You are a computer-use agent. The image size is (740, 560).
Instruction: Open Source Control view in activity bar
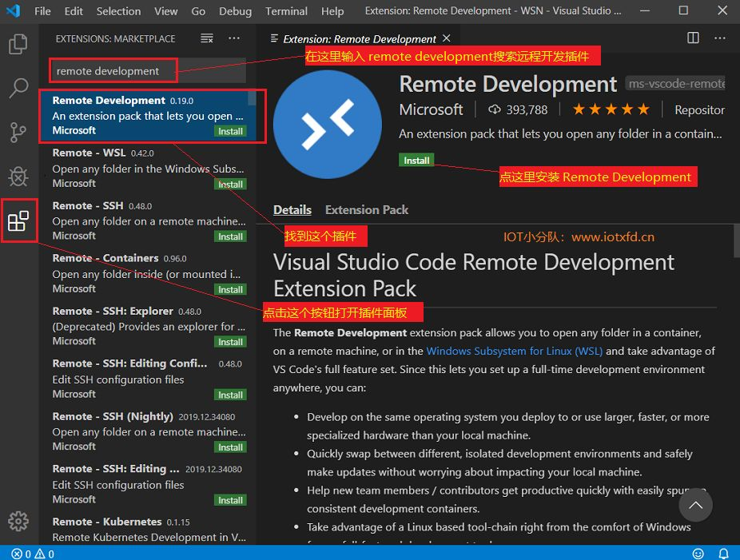click(x=18, y=132)
